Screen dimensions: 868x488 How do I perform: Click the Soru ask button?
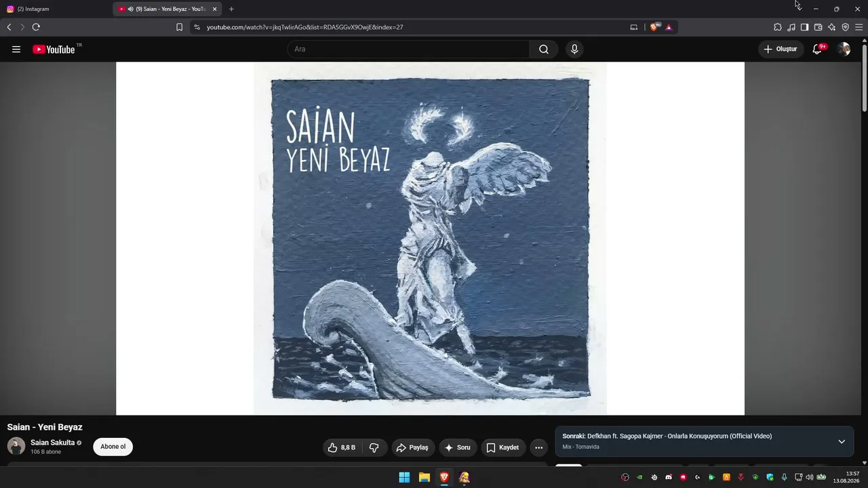tap(458, 447)
